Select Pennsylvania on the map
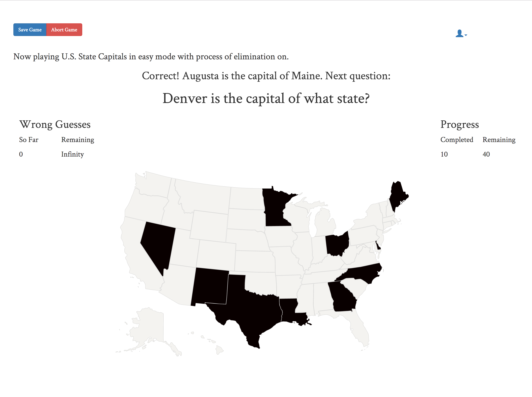532x397 pixels. coord(363,235)
